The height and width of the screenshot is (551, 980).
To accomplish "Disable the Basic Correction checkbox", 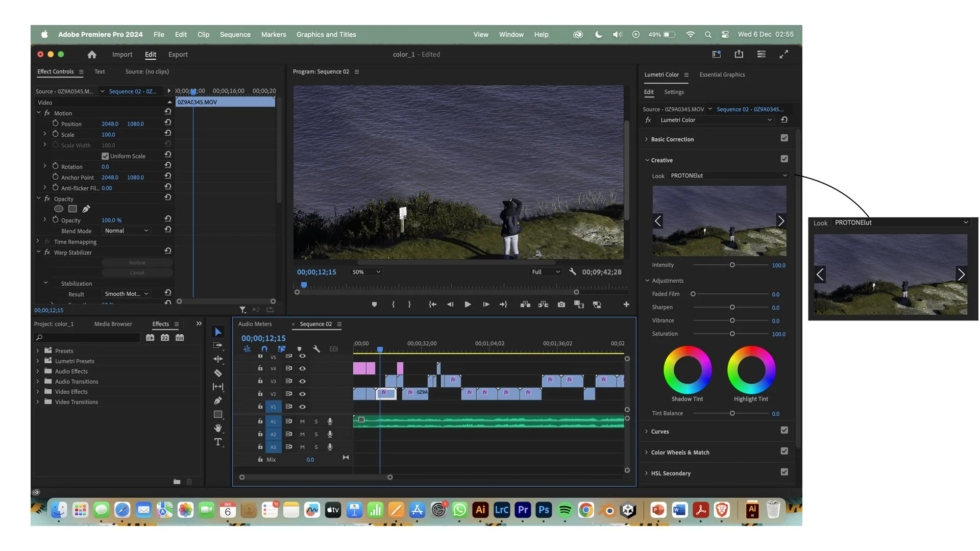I will [784, 138].
